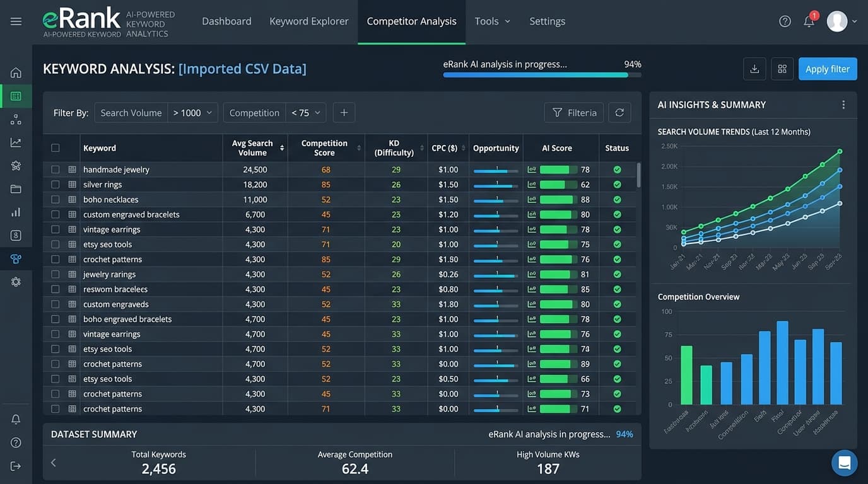Switch to the Keyword Explorer tab
The width and height of the screenshot is (868, 484).
pyautogui.click(x=308, y=21)
